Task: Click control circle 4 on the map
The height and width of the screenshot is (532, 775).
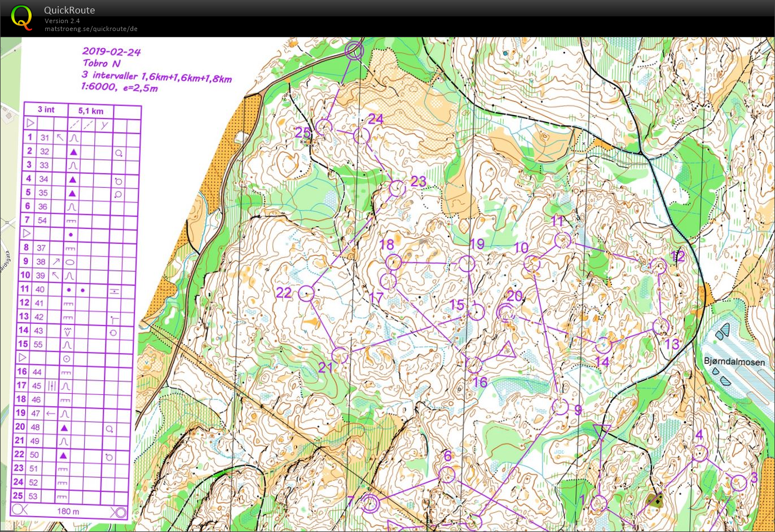Action: pos(699,453)
